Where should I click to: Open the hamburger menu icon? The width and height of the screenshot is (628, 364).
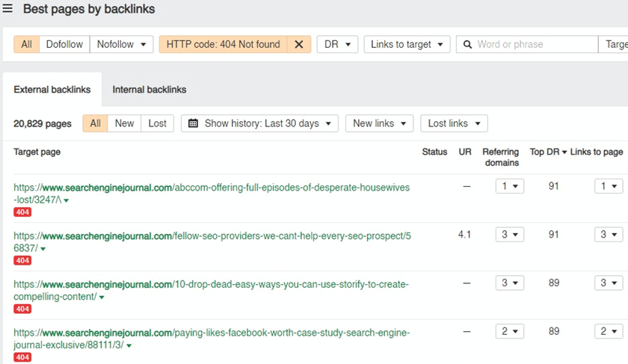pos(7,9)
